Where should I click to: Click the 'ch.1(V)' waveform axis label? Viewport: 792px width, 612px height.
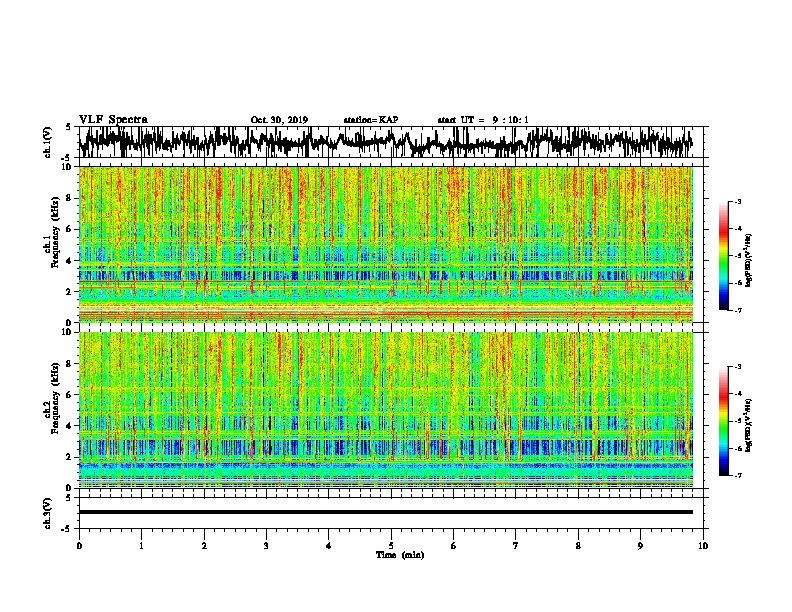click(48, 142)
